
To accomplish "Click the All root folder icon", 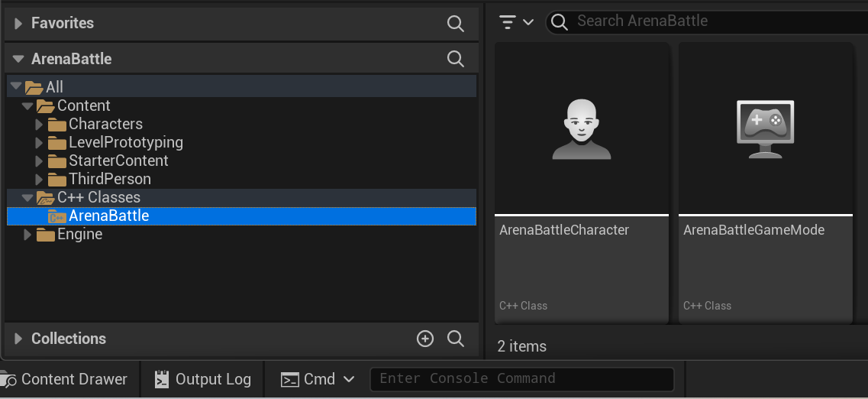I will coord(34,88).
